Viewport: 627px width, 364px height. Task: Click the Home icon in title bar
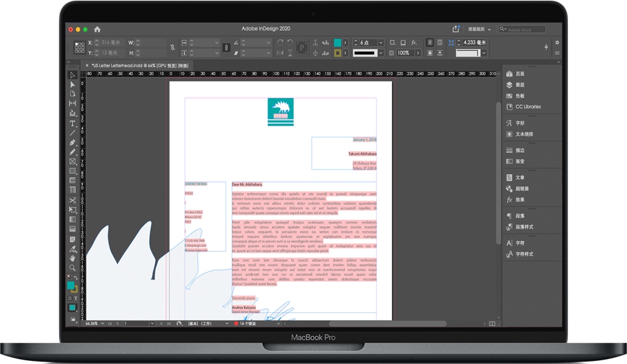click(97, 29)
